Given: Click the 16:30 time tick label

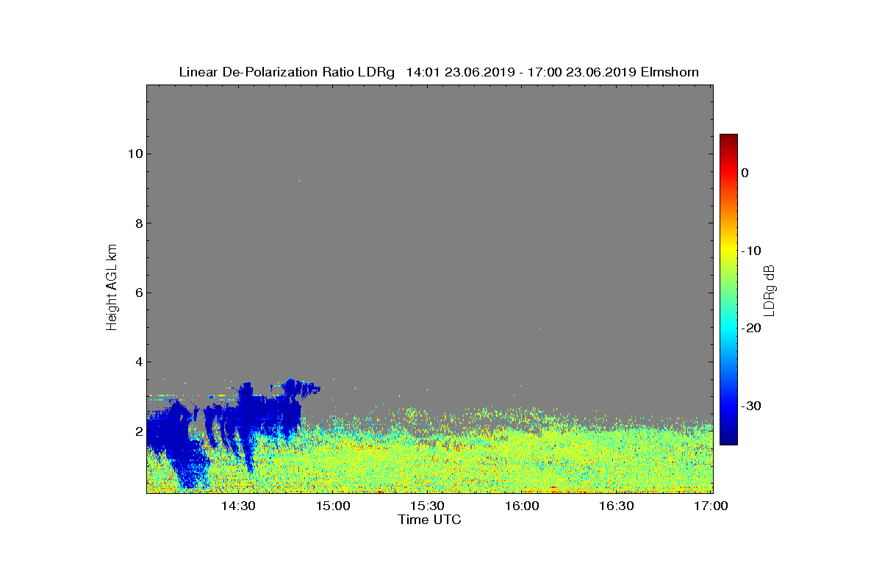Looking at the screenshot, I should pyautogui.click(x=617, y=506).
